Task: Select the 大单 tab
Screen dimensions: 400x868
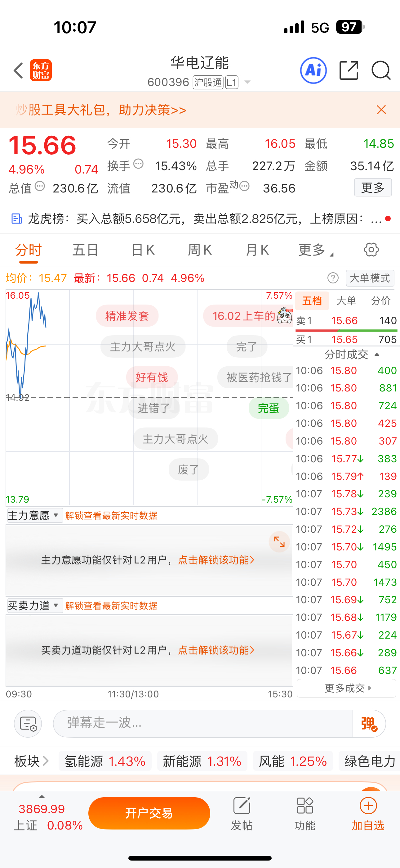Action: 346,301
